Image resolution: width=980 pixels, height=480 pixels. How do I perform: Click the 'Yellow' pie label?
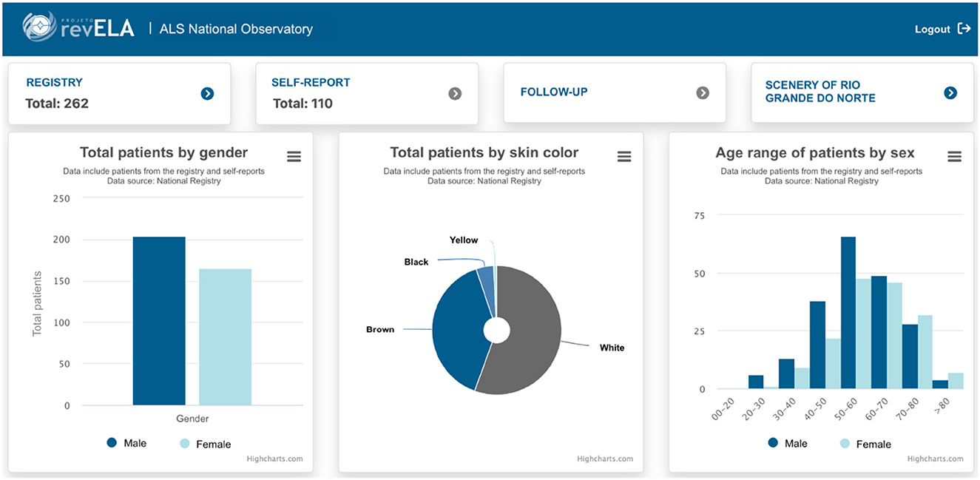(x=464, y=240)
